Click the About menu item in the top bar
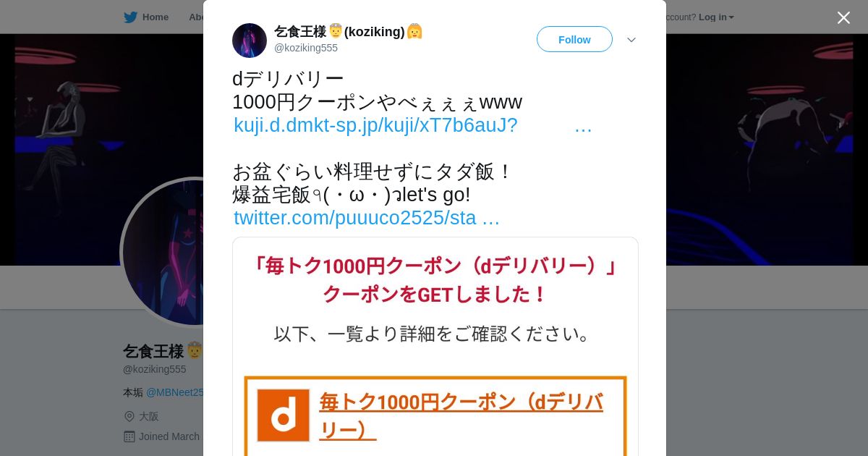 (x=196, y=17)
